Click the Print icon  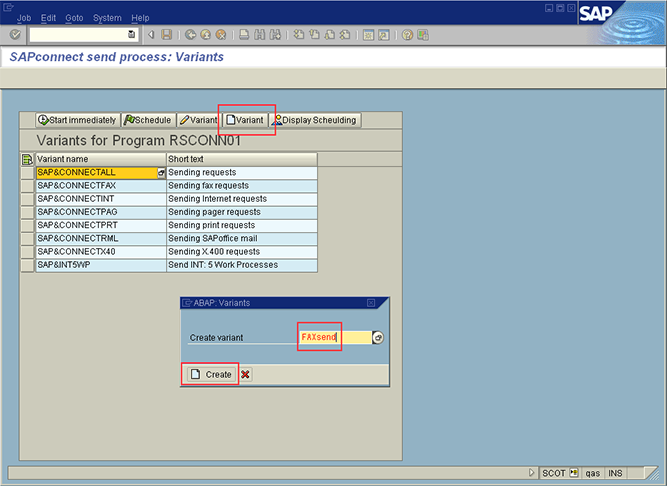tap(244, 34)
